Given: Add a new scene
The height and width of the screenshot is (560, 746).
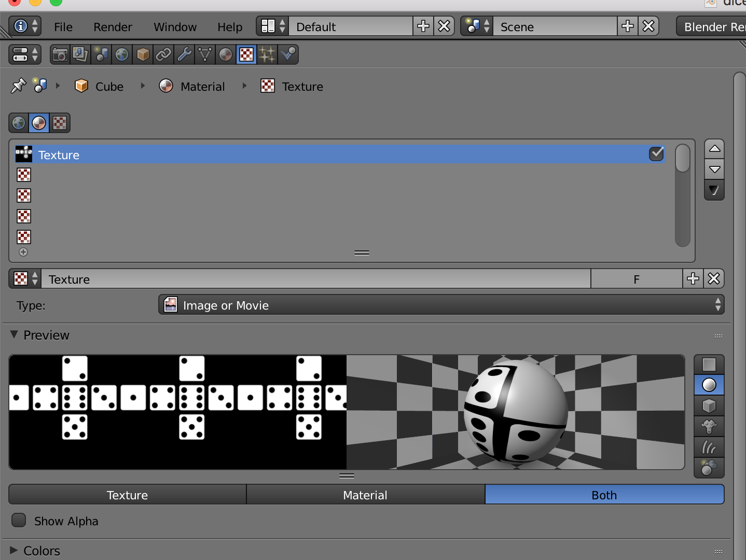Looking at the screenshot, I should pyautogui.click(x=628, y=26).
